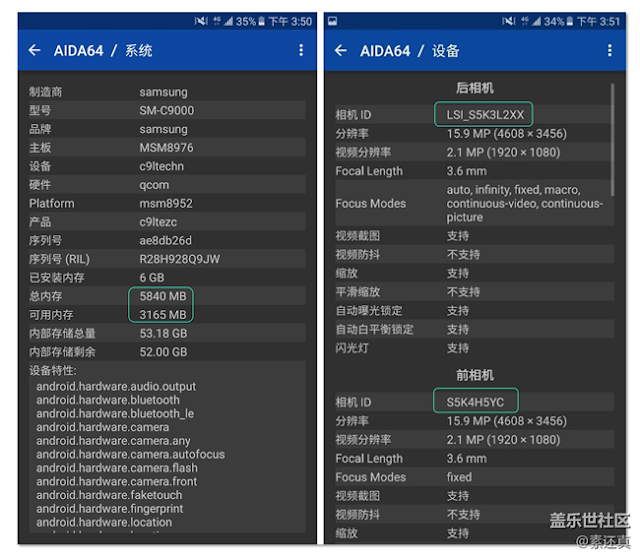Viewport: 640px width, 560px height.
Task: Tap signal strength icon in left status bar
Action: click(x=228, y=21)
